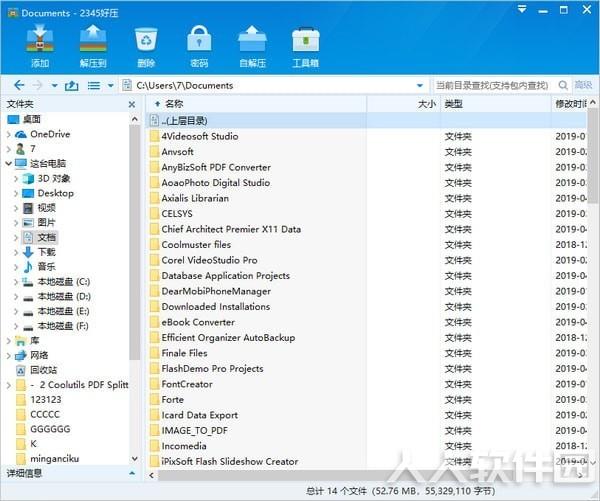Viewport: 600px width, 501px height.
Task: Click the address bar path field
Action: click(274, 85)
